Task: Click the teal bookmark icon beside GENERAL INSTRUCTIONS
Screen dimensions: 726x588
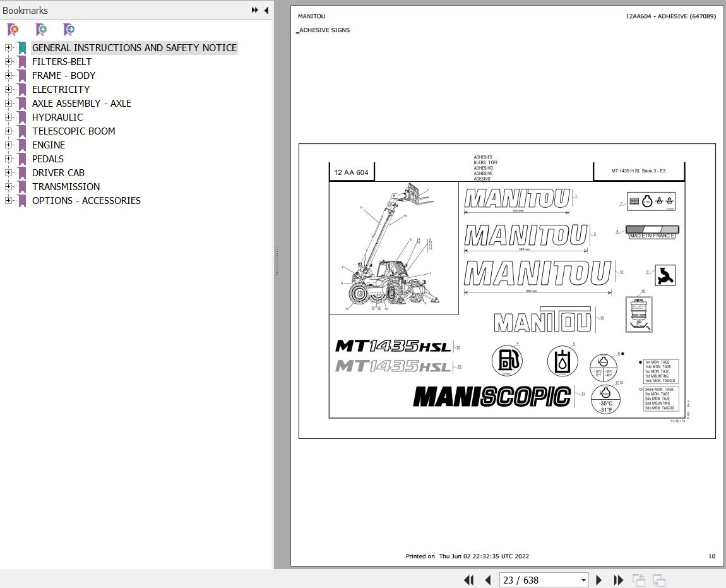Action: 21,48
